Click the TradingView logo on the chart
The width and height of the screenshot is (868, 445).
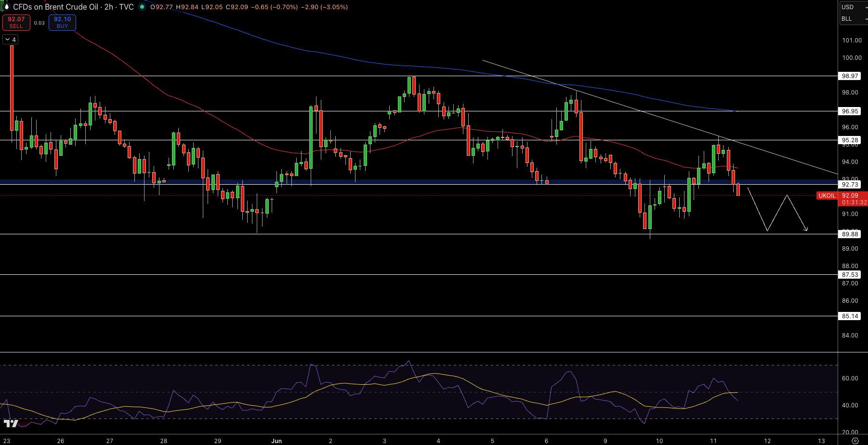tap(11, 423)
